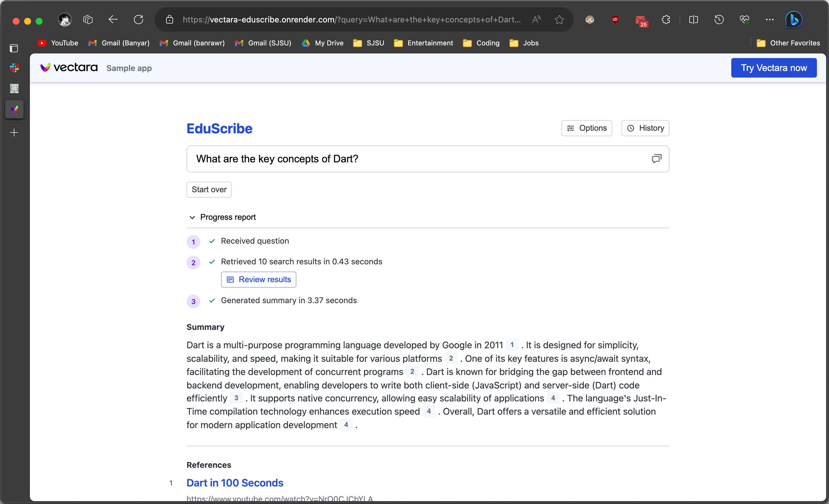This screenshot has height=504, width=829.
Task: Refresh the page with reload icon
Action: pos(139,20)
